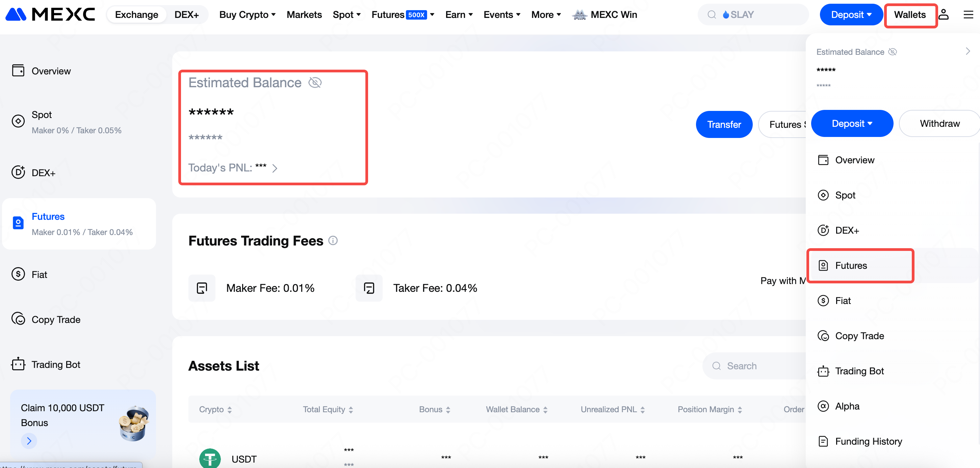Expand Today's PNL details arrow
The width and height of the screenshot is (980, 468).
275,168
